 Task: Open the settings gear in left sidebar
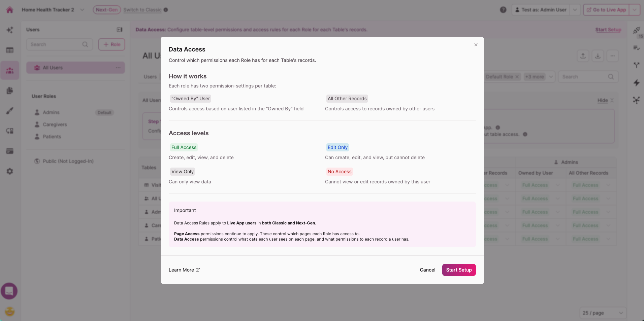(10, 171)
